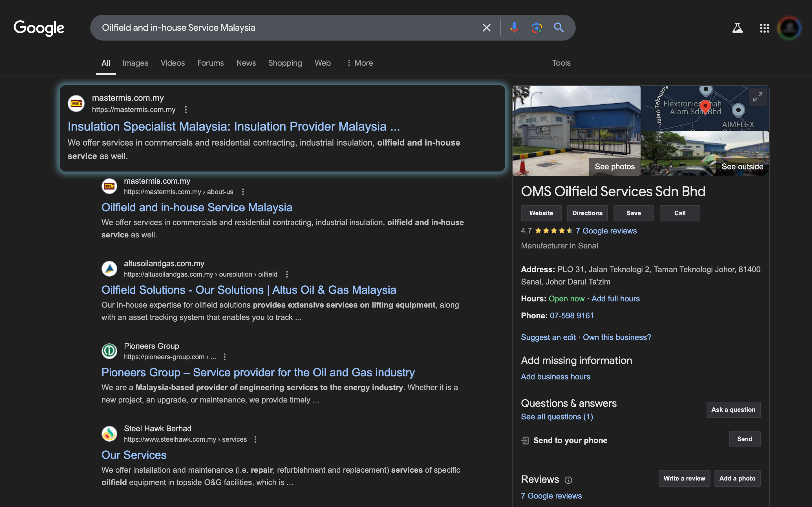Open the Google account profile avatar
The width and height of the screenshot is (812, 507).
[789, 28]
